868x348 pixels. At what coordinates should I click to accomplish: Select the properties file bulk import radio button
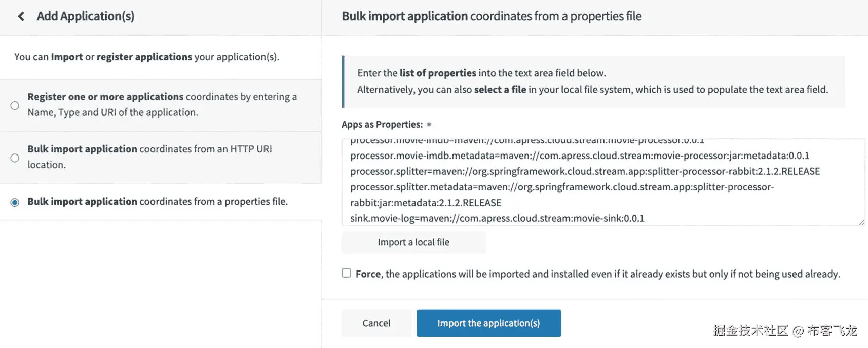pos(15,202)
